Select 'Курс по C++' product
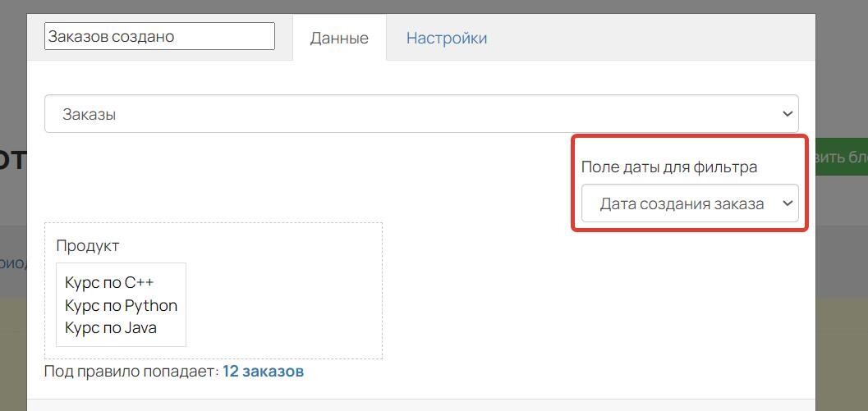The height and width of the screenshot is (411, 868). pyautogui.click(x=109, y=282)
